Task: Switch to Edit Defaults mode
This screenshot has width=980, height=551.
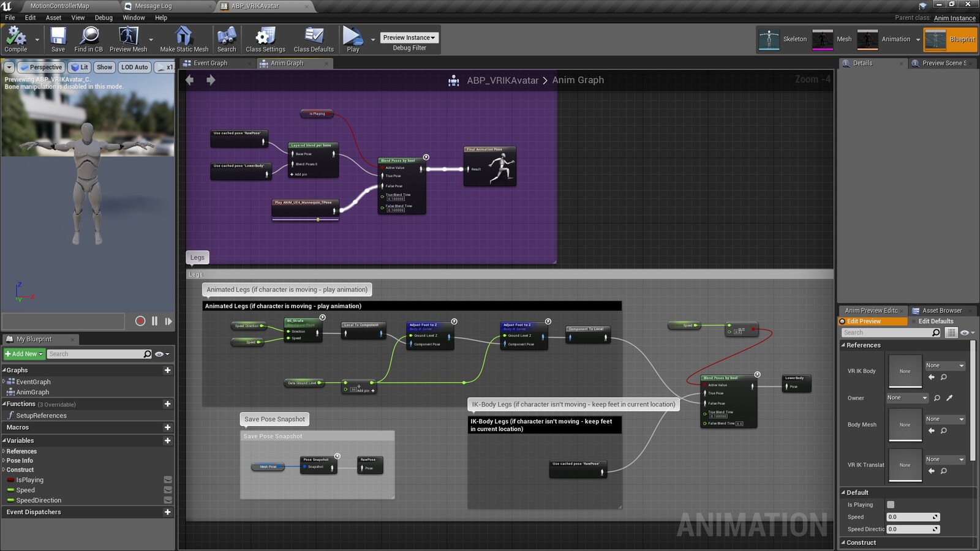Action: pyautogui.click(x=935, y=321)
